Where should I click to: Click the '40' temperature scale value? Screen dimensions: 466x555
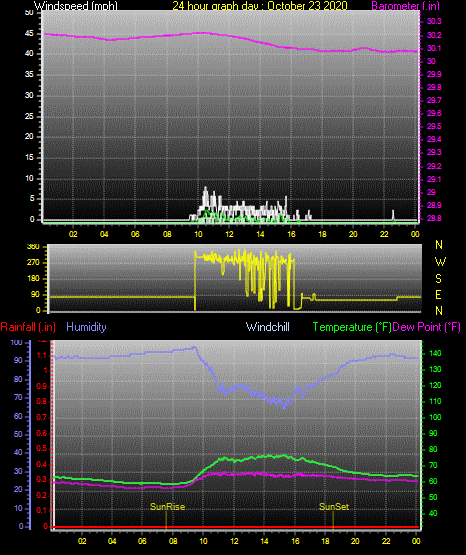433,514
